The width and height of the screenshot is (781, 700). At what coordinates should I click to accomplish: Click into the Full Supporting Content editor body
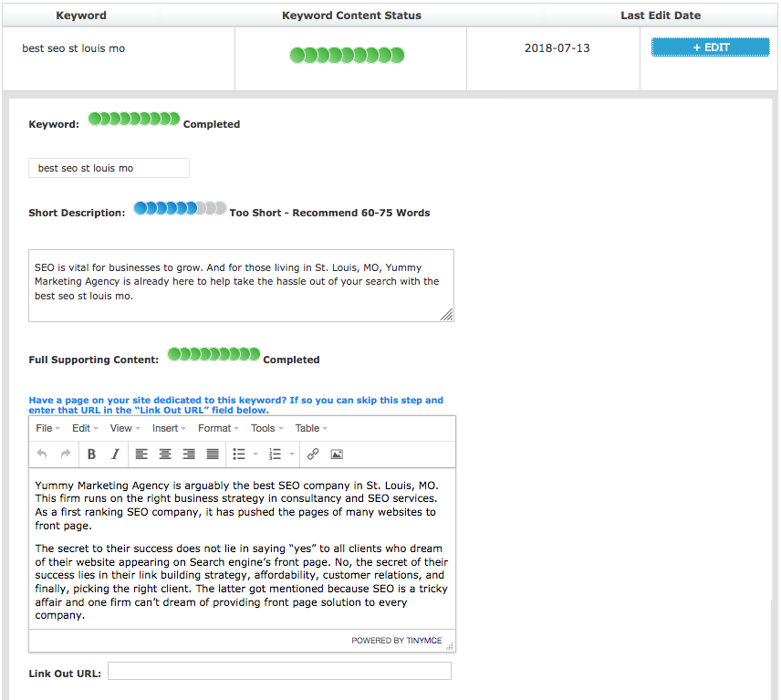click(x=242, y=548)
